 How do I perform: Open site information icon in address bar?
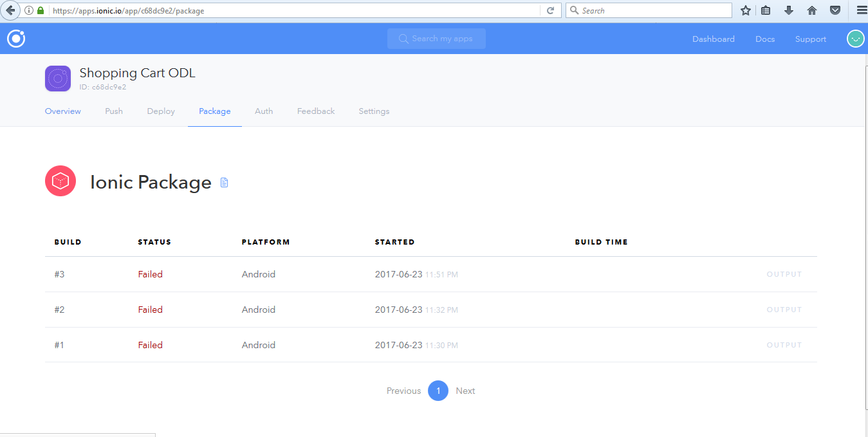[29, 10]
